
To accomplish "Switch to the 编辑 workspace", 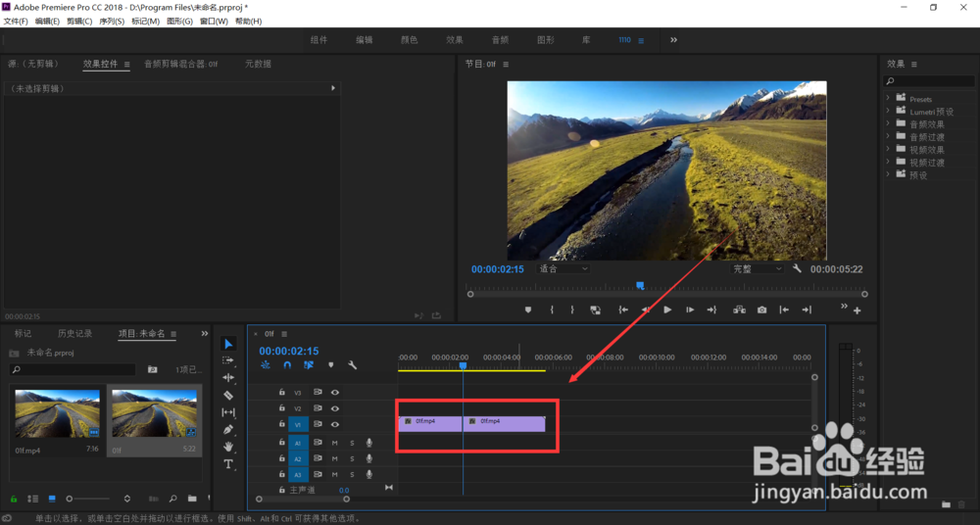I will (365, 39).
